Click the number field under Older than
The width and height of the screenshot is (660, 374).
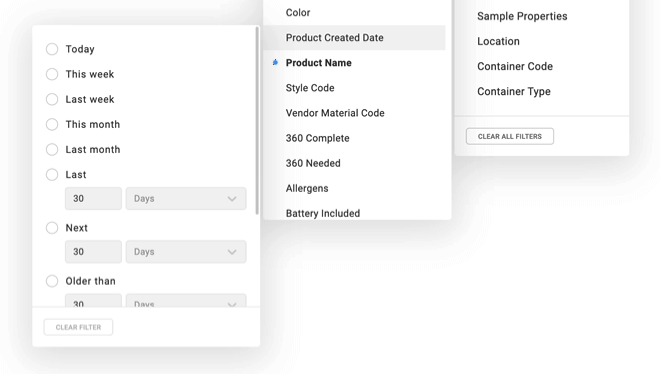tap(93, 300)
